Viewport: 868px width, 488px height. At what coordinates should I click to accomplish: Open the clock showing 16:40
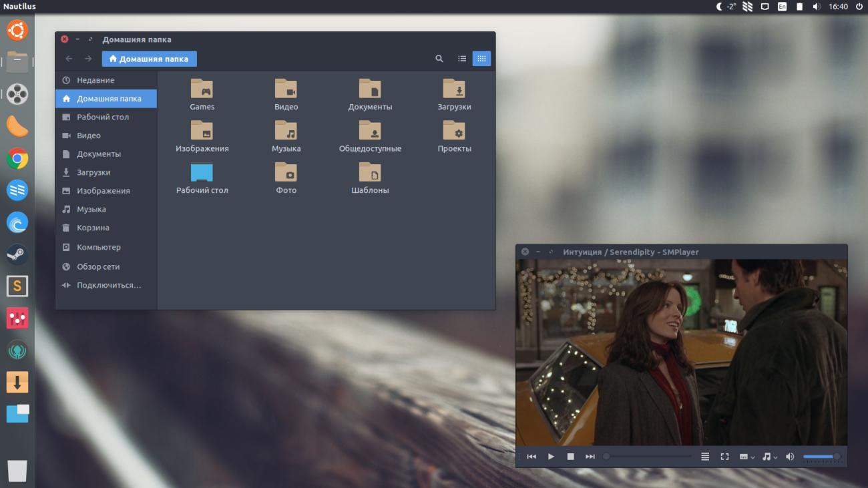(838, 7)
